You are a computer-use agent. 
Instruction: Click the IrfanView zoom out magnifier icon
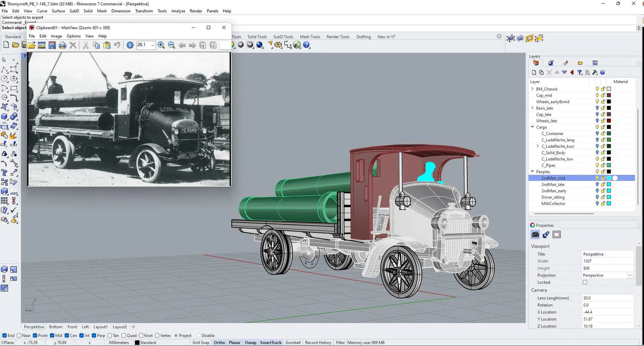[x=171, y=45]
